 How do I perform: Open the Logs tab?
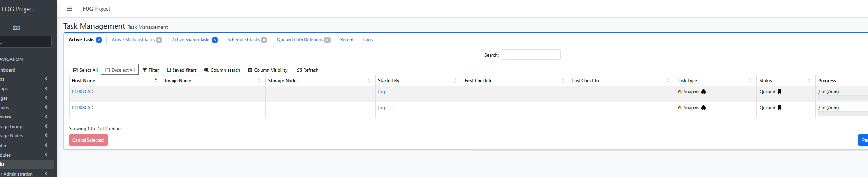(x=368, y=40)
